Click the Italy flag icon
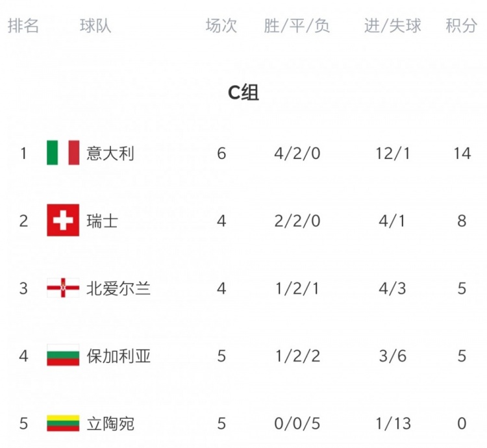This screenshot has height=448, width=487. pyautogui.click(x=63, y=153)
